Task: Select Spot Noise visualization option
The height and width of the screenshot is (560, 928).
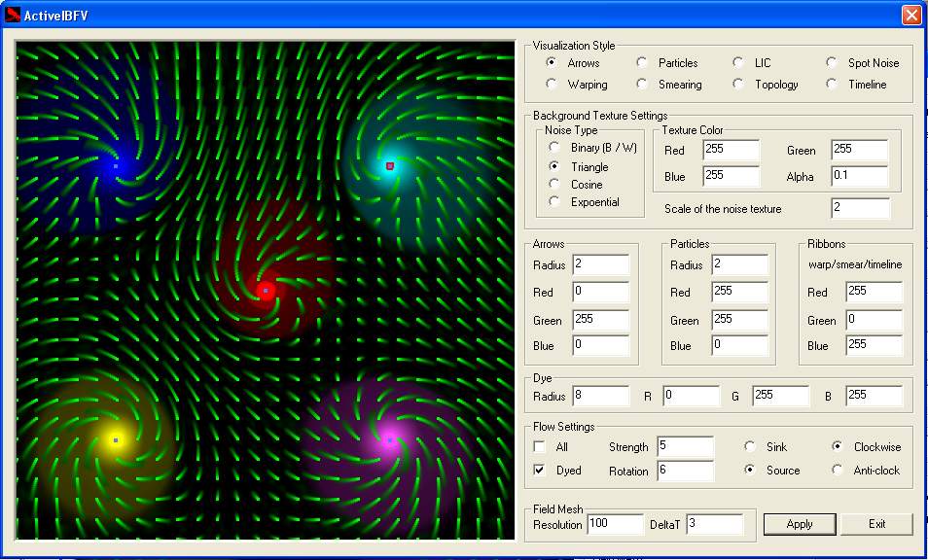Action: tap(832, 63)
